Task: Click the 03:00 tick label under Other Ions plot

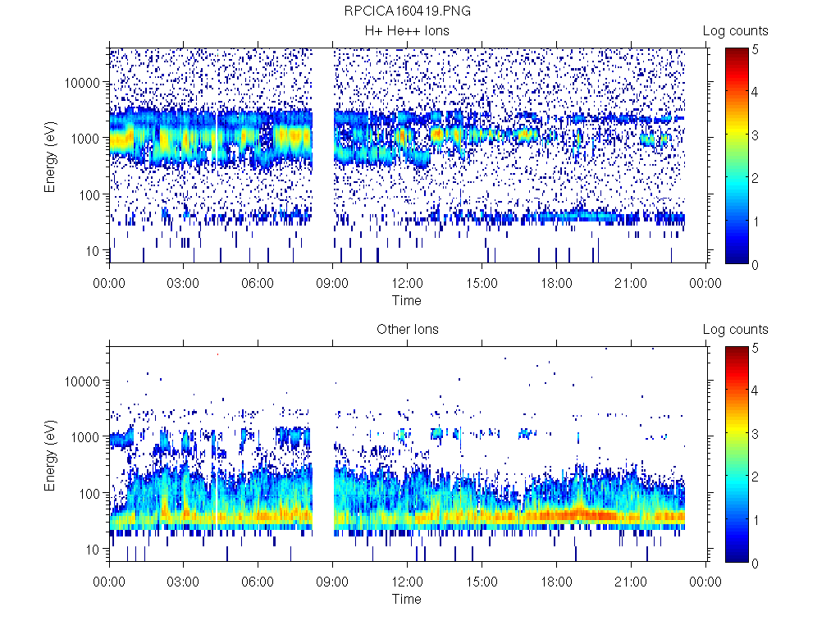Action: point(183,582)
